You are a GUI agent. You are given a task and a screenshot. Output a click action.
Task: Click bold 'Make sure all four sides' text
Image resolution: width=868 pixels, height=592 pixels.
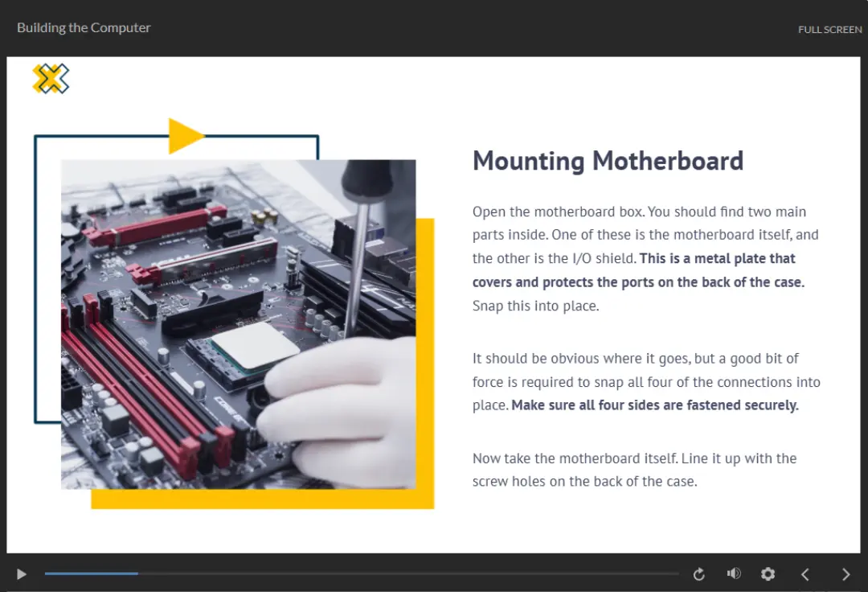[654, 405]
